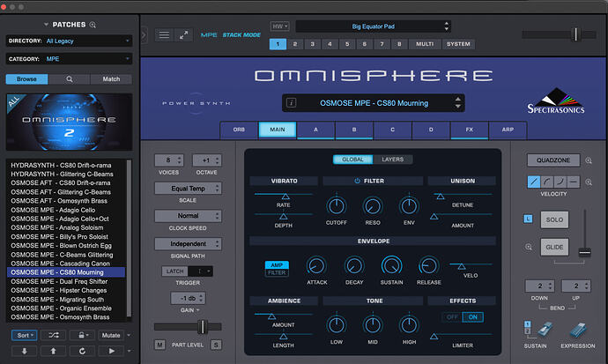Screen dimensions: 608x364
Task: Click the Expression pedal icon
Action: tap(578, 331)
